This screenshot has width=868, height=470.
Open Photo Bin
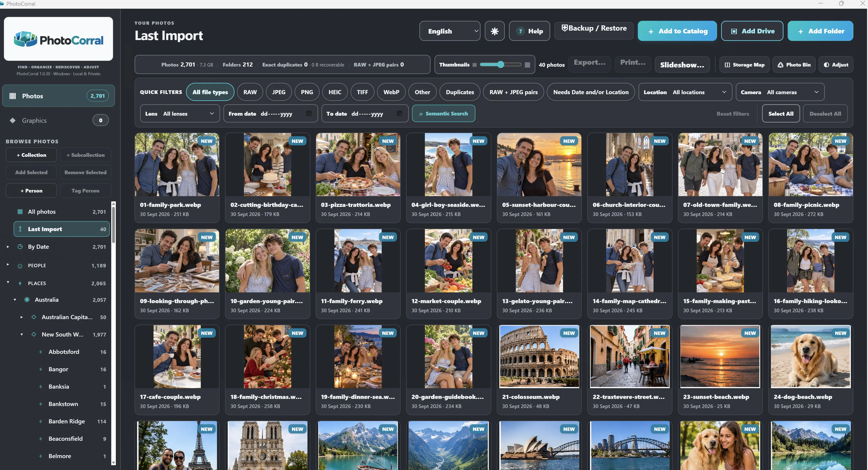(794, 65)
